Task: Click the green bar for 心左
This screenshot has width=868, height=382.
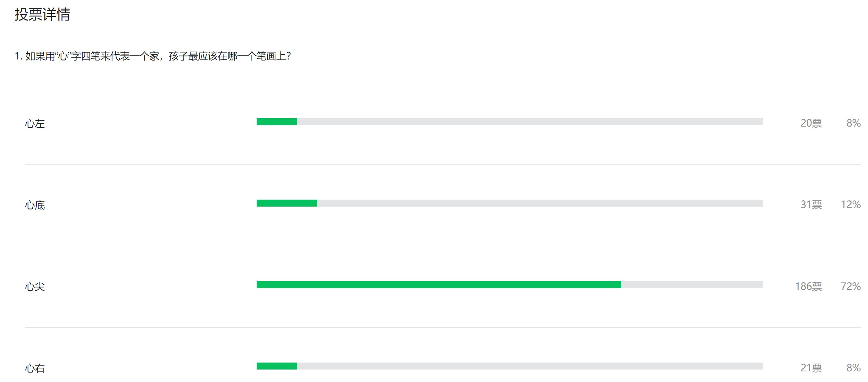Action: tap(277, 122)
